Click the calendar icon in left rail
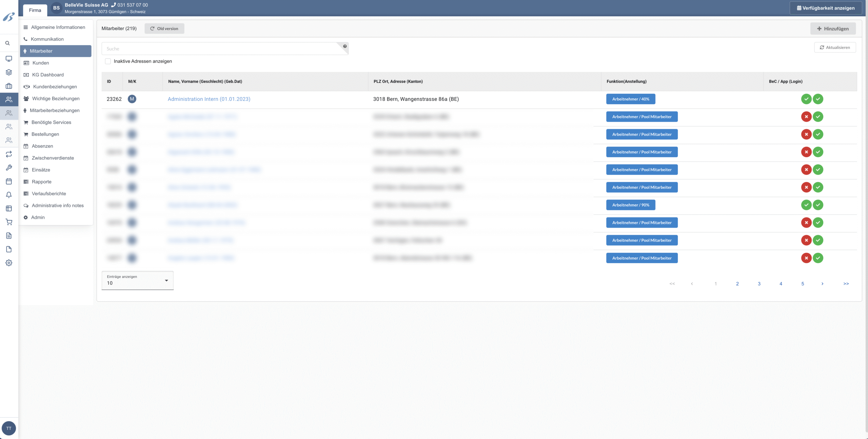Viewport: 868px width, 439px height. (9, 181)
